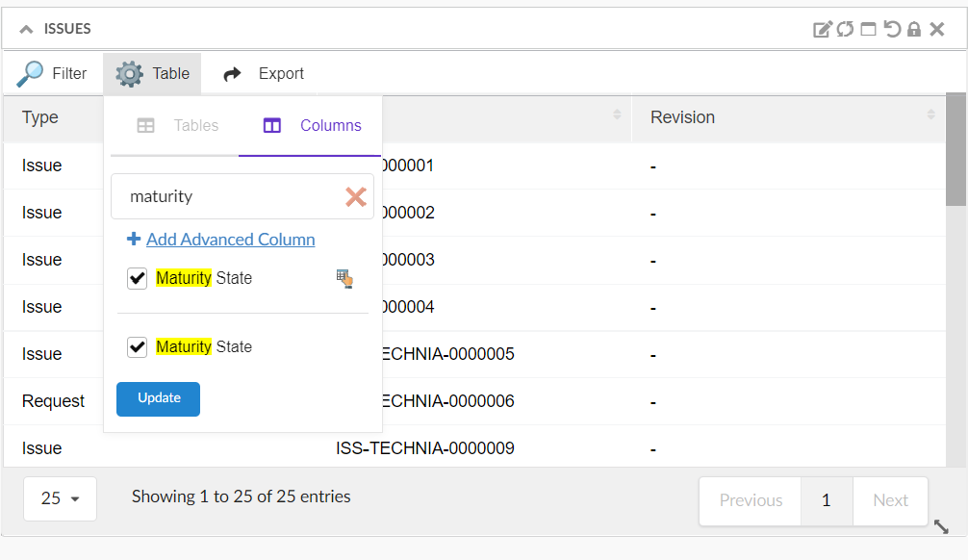Screen dimensions: 968x560
Task: Open the Export toolbar option
Action: pyautogui.click(x=264, y=73)
